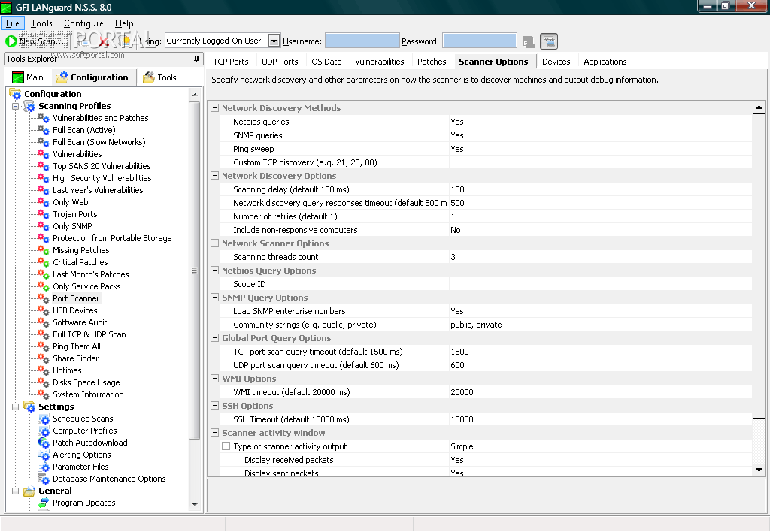Open the Tools menu in the menu bar
770x532 pixels.
point(41,23)
